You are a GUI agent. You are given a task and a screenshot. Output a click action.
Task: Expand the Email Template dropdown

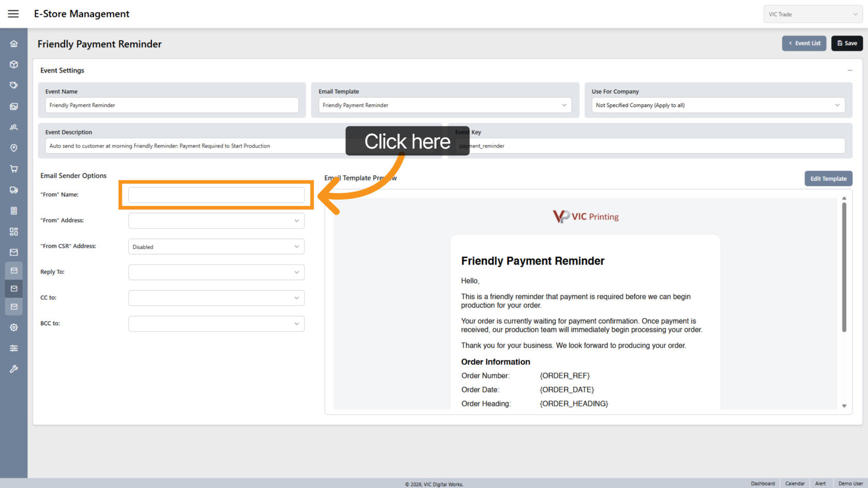pos(445,105)
